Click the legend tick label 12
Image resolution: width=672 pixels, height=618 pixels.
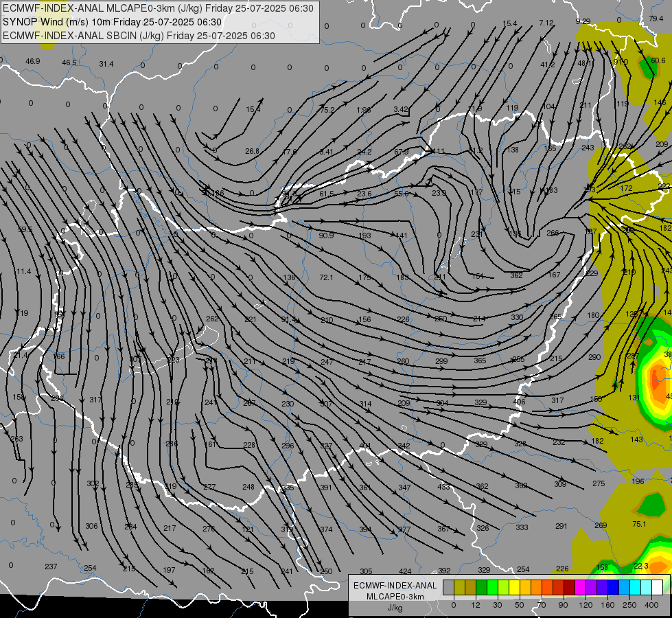475,605
